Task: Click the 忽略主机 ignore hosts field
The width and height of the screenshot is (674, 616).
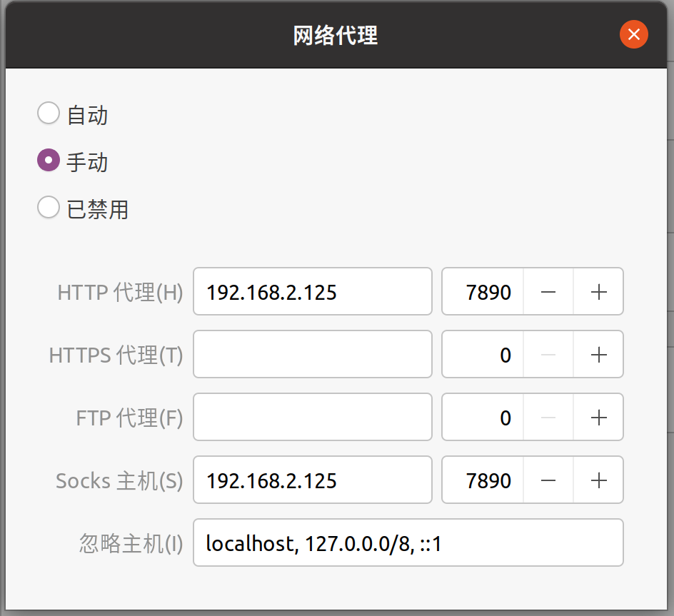Action: coord(408,543)
